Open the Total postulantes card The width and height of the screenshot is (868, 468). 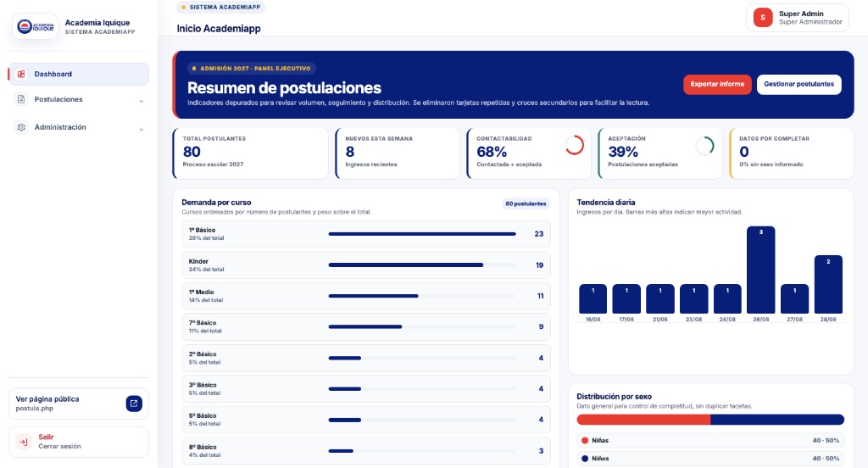[250, 153]
